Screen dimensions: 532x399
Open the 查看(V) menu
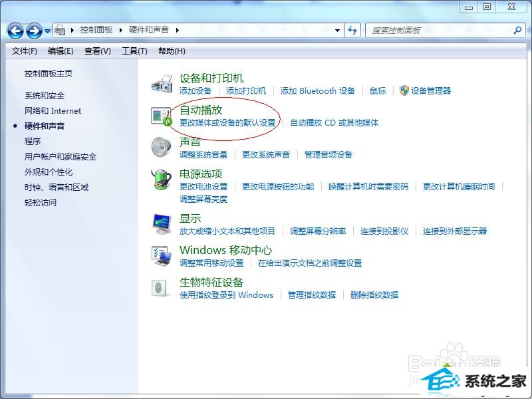(x=98, y=51)
